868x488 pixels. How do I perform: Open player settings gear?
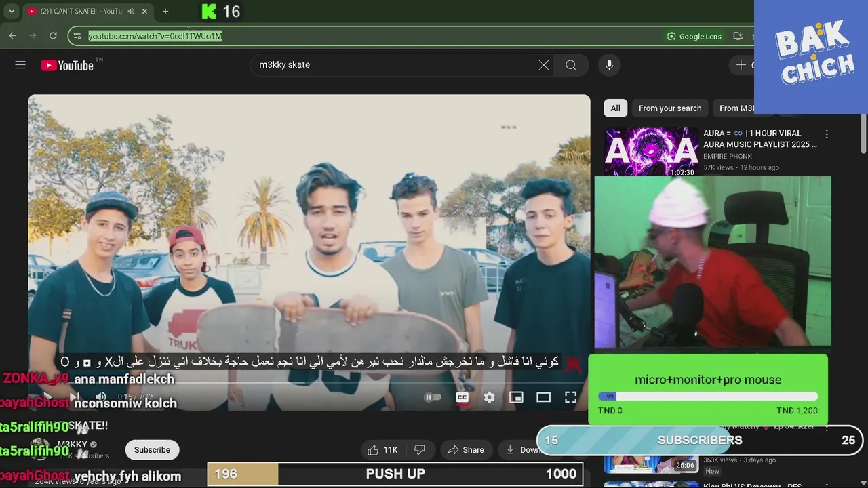pyautogui.click(x=490, y=397)
